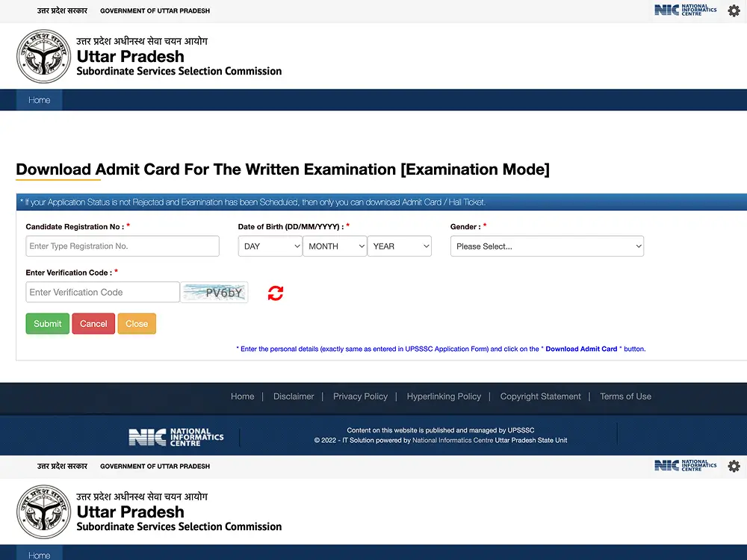Click the Enter Verification Code field

pyautogui.click(x=102, y=292)
